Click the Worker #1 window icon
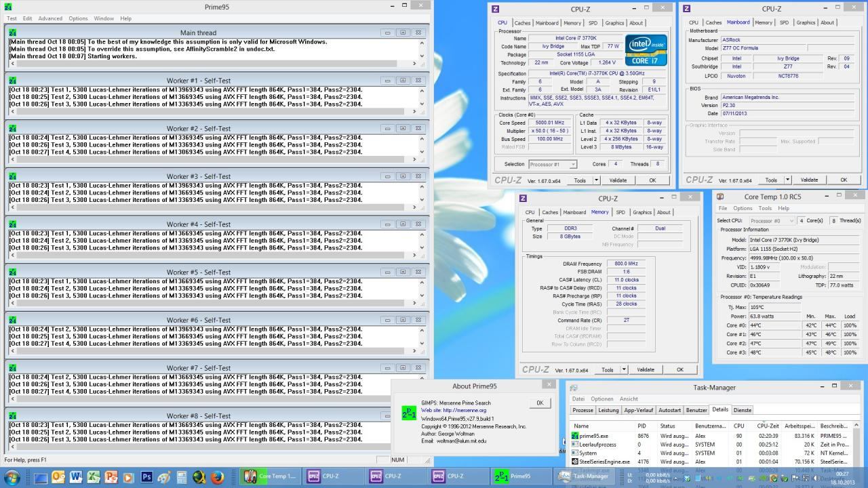868x488 pixels. pos(12,81)
